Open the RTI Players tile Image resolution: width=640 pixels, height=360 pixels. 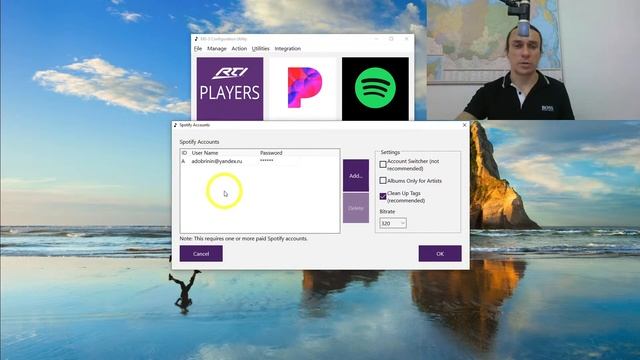(x=230, y=89)
